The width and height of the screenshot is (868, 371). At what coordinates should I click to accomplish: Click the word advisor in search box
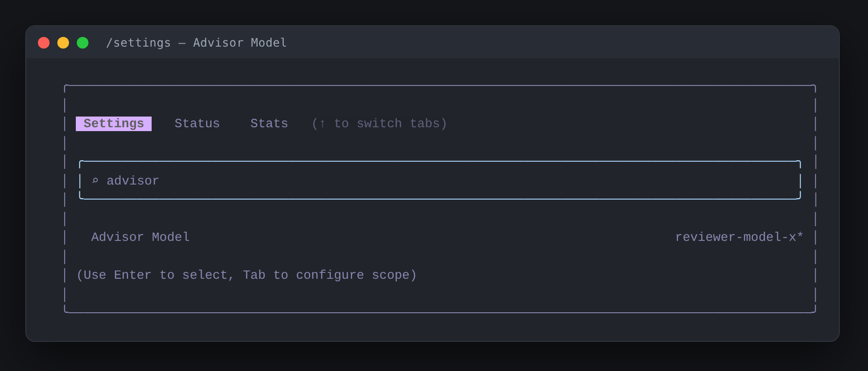click(x=133, y=181)
